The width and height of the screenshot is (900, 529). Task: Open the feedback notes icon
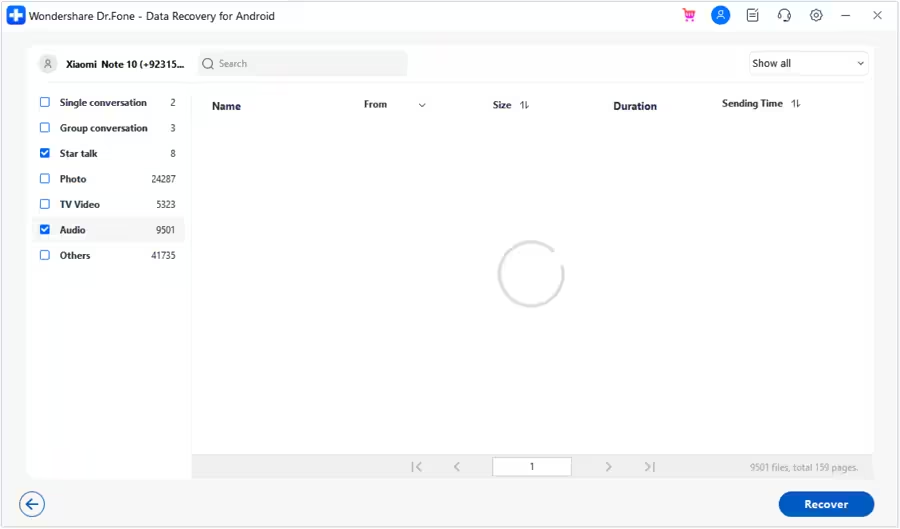[753, 16]
